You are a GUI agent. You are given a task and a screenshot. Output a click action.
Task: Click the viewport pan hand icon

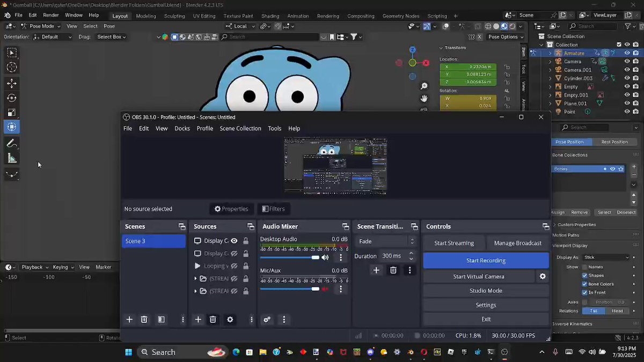click(x=424, y=99)
